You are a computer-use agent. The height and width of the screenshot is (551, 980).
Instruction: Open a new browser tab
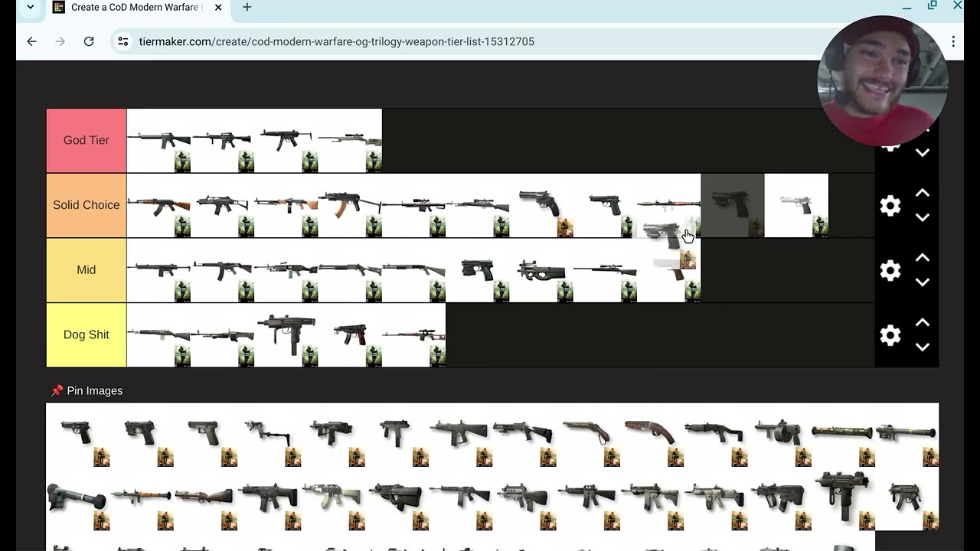247,8
